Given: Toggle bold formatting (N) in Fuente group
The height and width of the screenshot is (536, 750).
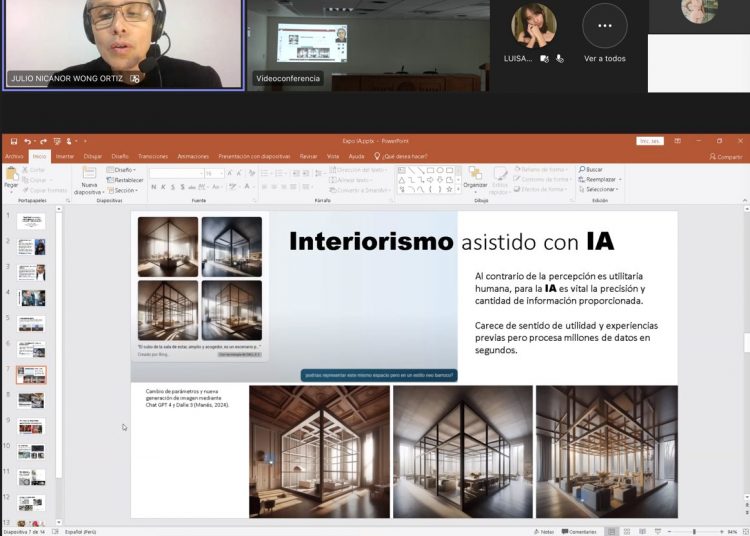Looking at the screenshot, I should point(153,189).
